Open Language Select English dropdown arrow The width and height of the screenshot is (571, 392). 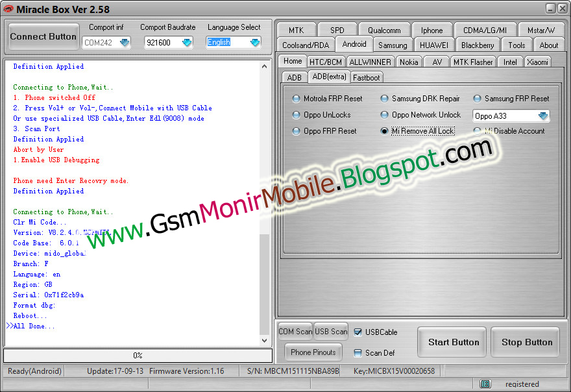(x=255, y=43)
